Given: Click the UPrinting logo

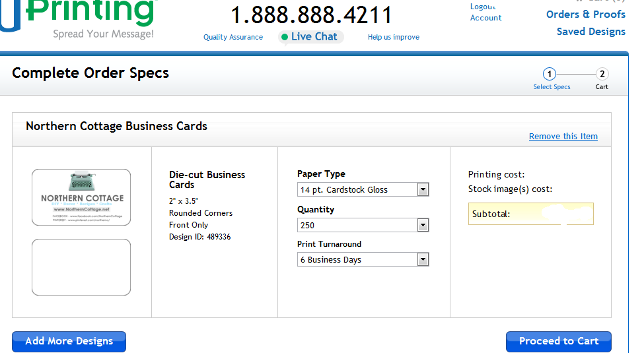Looking at the screenshot, I should pos(78,16).
